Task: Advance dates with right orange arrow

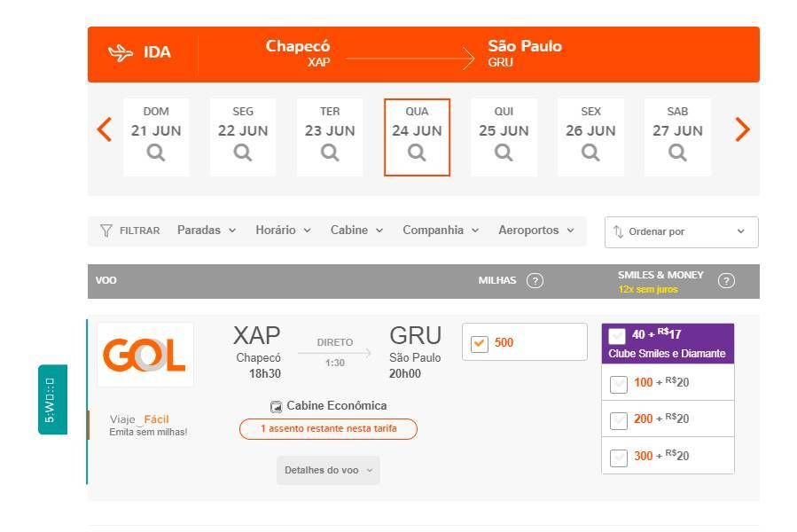Action: [743, 129]
